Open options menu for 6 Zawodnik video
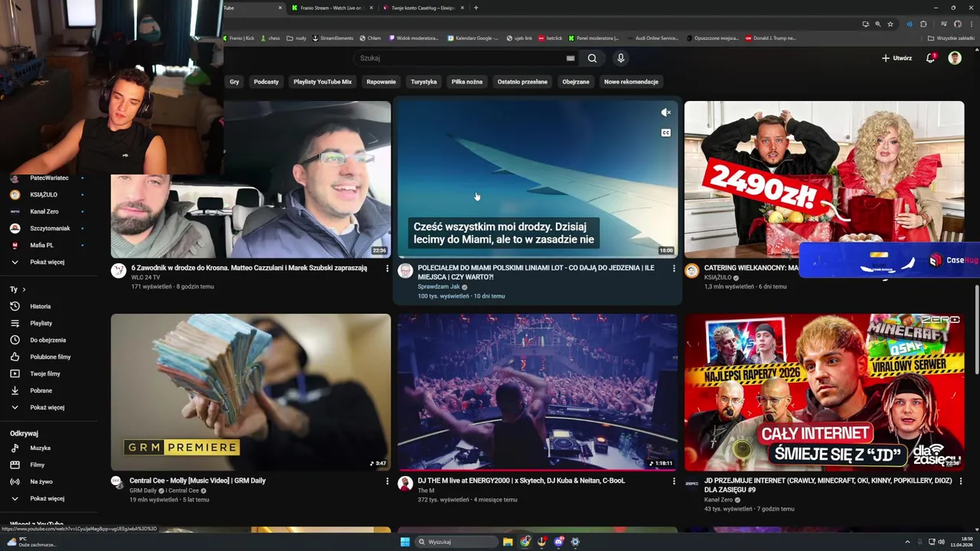Image resolution: width=980 pixels, height=551 pixels. pyautogui.click(x=387, y=269)
